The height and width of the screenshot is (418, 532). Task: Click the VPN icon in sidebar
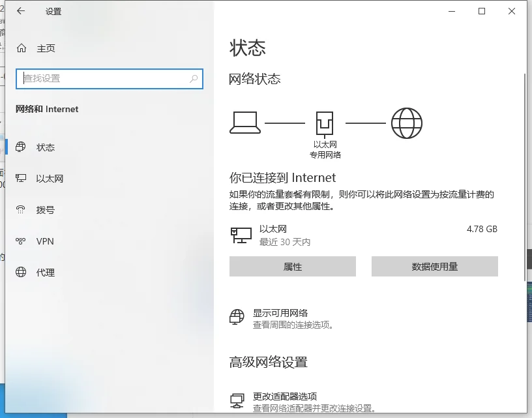[22, 241]
